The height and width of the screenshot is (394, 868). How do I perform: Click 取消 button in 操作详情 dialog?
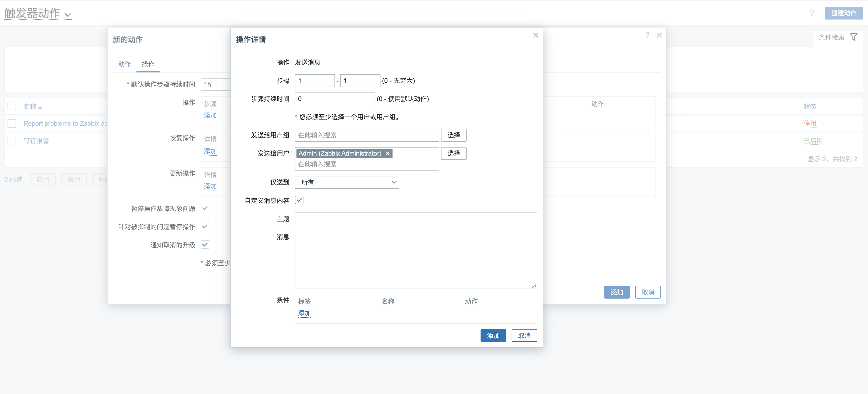524,335
